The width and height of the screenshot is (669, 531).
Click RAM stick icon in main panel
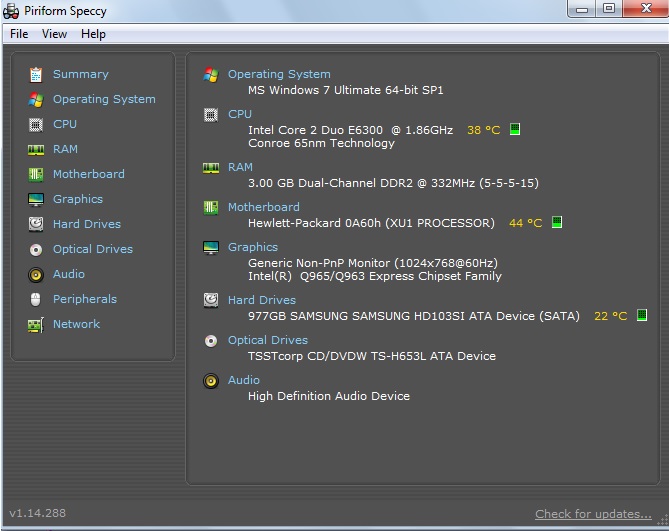[x=211, y=168]
